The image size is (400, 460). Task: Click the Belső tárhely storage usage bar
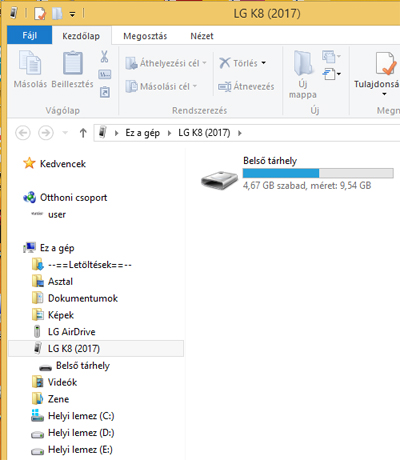(x=318, y=173)
